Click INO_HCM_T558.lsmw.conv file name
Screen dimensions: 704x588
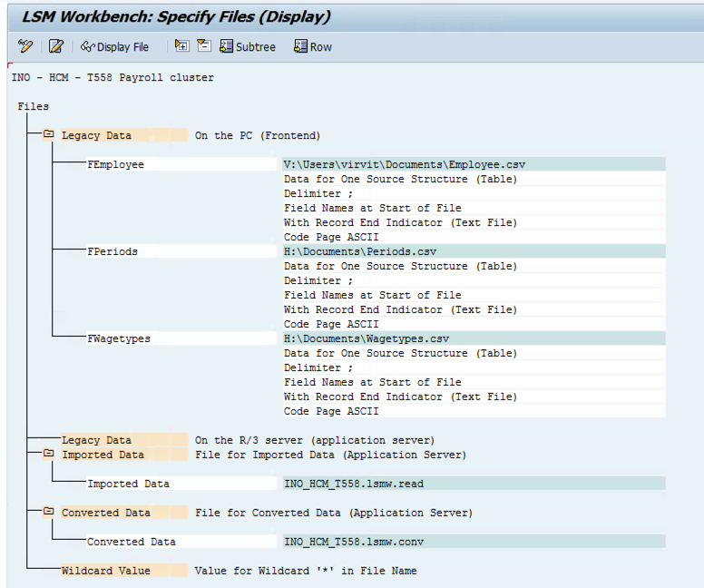pos(474,542)
